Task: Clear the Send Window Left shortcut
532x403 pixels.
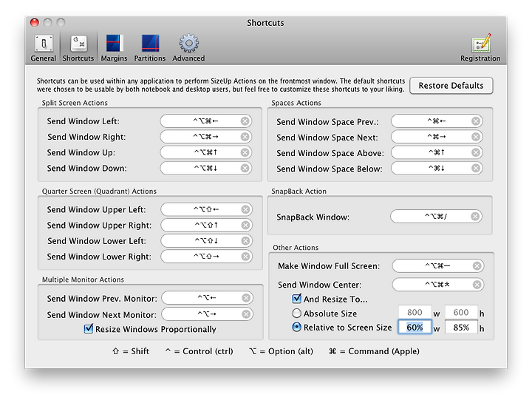Action: click(245, 121)
